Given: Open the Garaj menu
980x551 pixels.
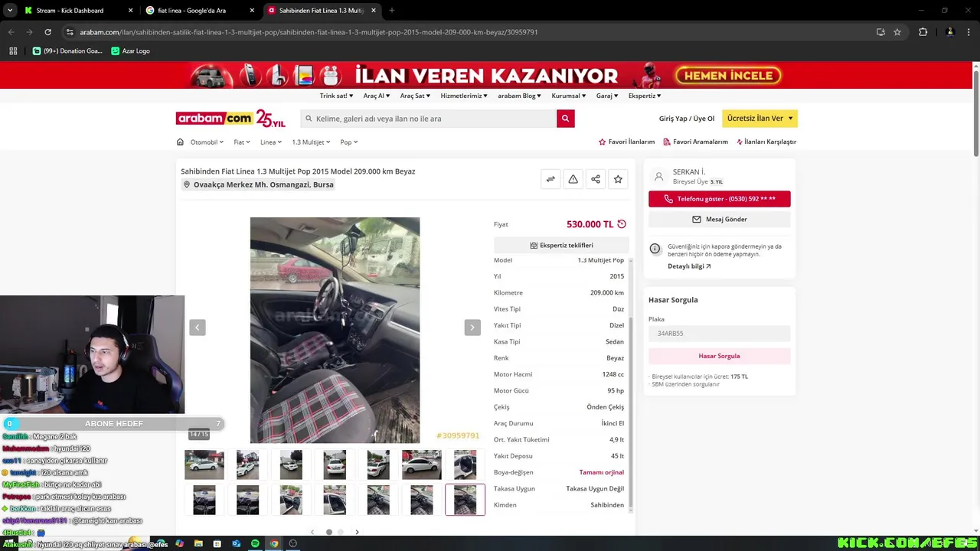Looking at the screenshot, I should coord(607,96).
